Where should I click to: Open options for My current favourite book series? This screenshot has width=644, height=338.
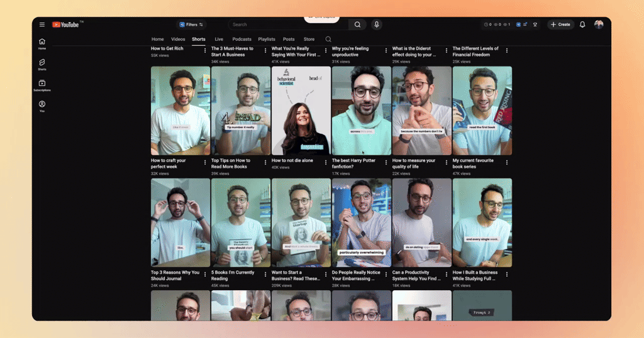click(507, 163)
